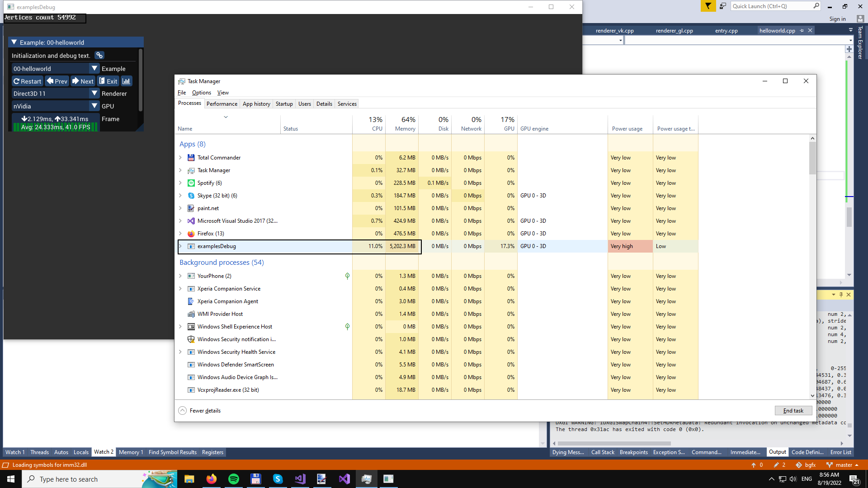Click the feedback flag icon in Visual Studio
This screenshot has height=488, width=868.
coord(708,6)
